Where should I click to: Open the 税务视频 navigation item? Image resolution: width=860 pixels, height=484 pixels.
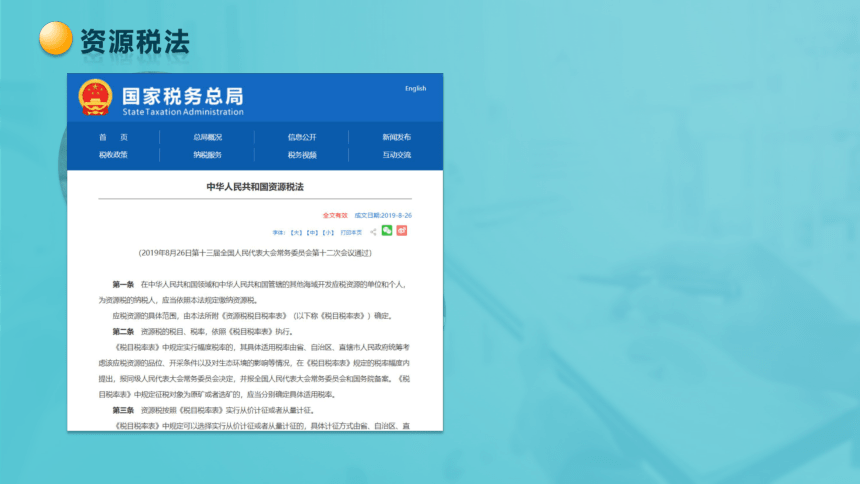tap(302, 155)
